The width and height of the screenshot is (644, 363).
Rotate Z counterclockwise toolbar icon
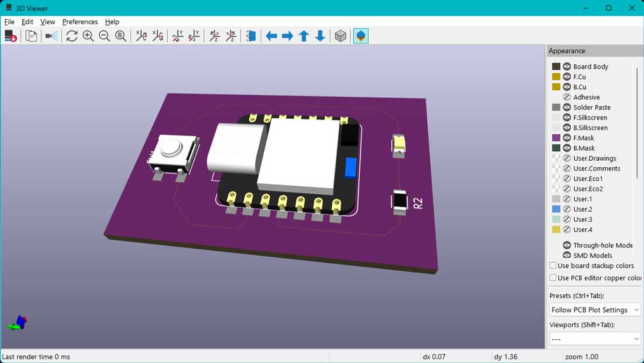231,36
